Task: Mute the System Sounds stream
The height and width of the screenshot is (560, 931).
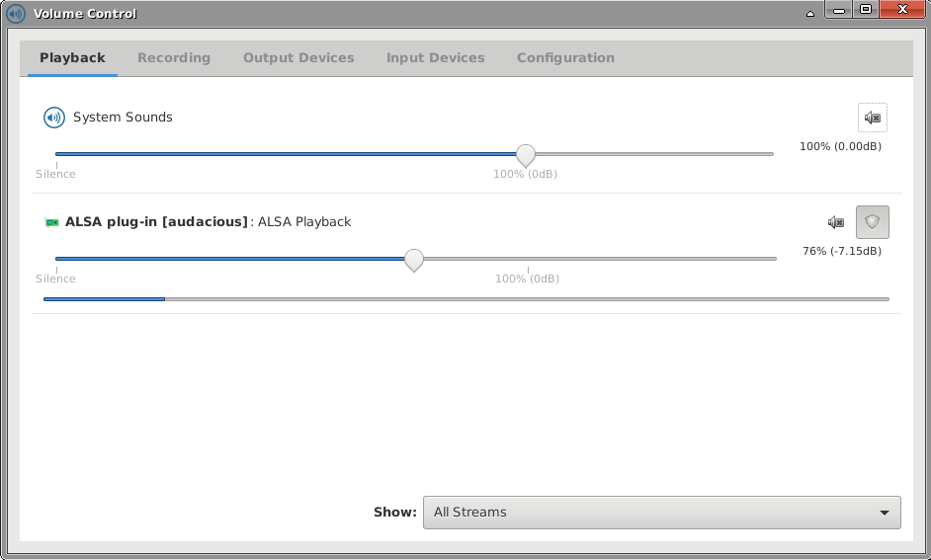Action: (x=872, y=118)
